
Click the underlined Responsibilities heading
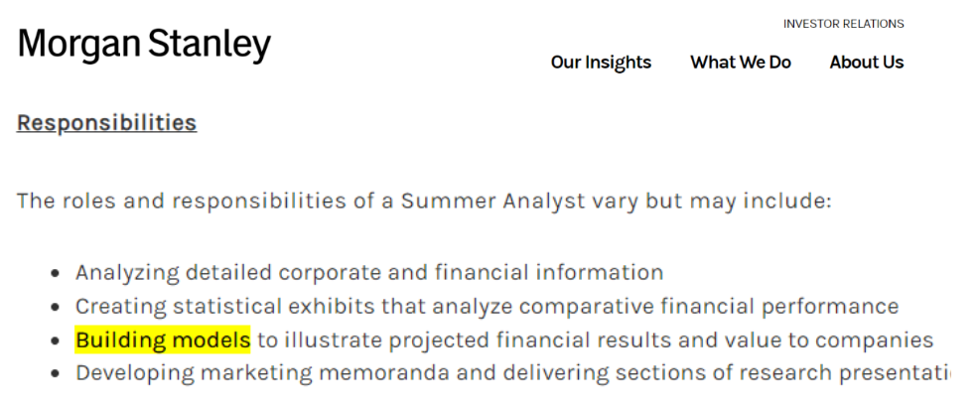[107, 122]
